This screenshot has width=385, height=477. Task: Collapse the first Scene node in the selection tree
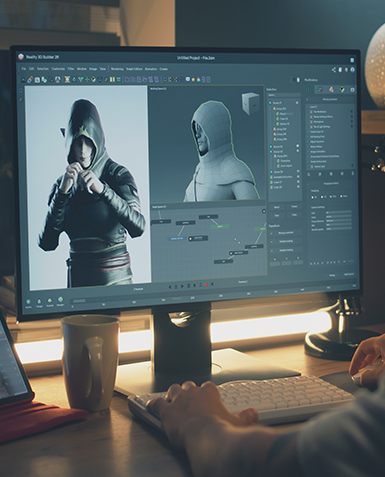(271, 103)
